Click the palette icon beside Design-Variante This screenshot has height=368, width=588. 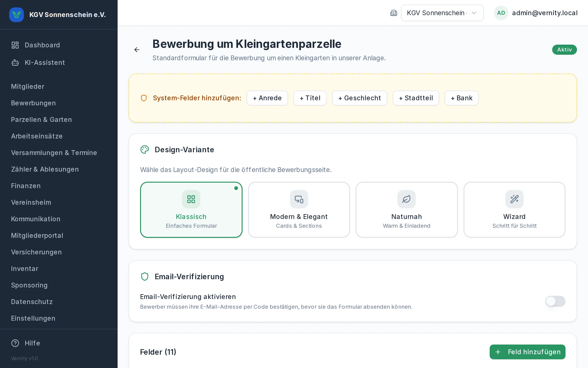coord(144,149)
